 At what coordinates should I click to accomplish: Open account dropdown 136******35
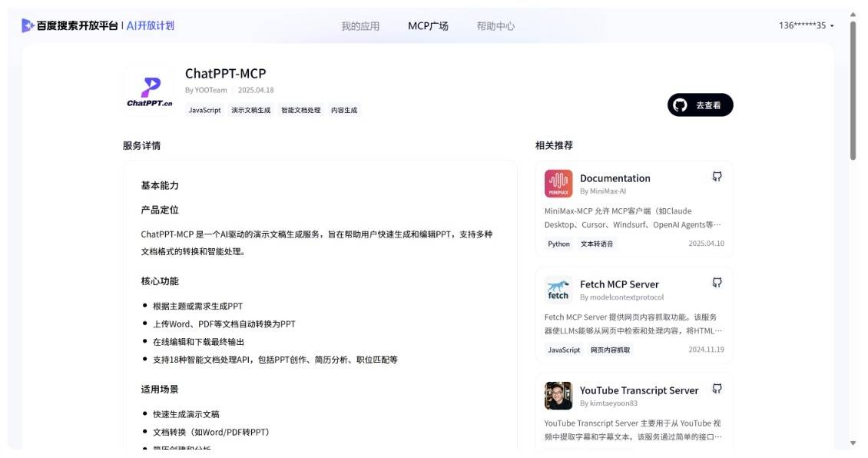coord(806,25)
